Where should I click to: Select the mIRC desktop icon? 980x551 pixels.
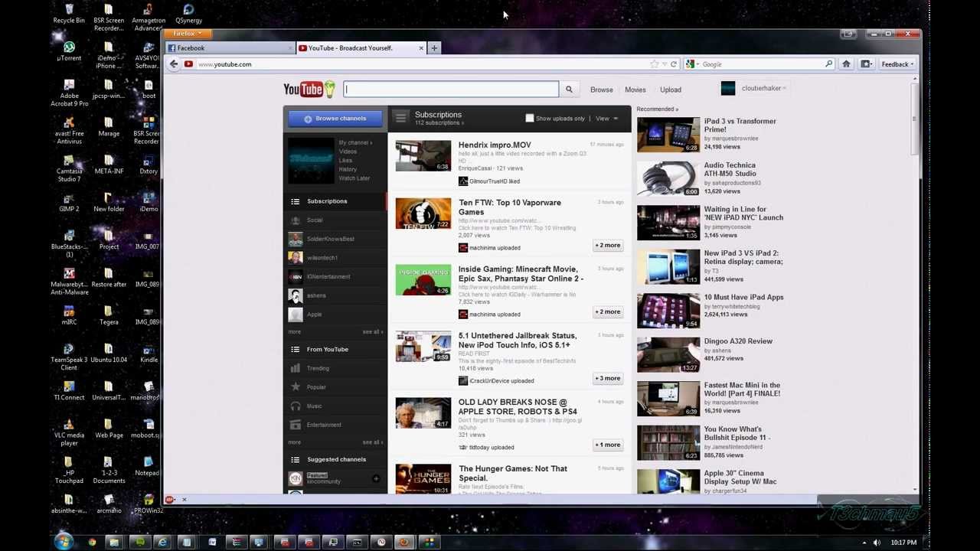pyautogui.click(x=69, y=315)
